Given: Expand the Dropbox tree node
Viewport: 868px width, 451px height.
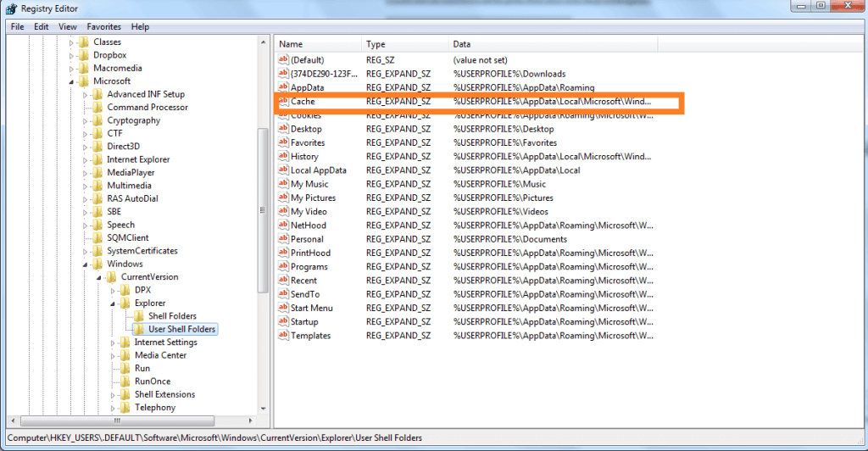Looking at the screenshot, I should coord(71,56).
